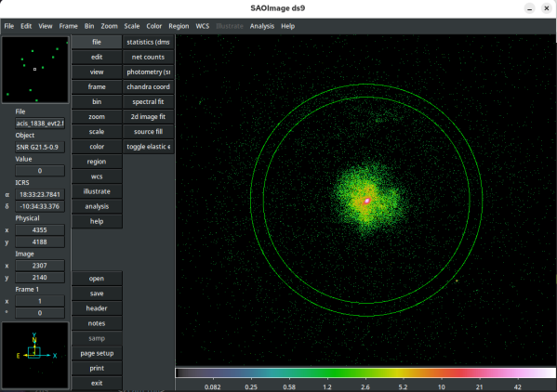Select the 'zoom' buttonbar category
The image size is (557, 392).
point(97,117)
